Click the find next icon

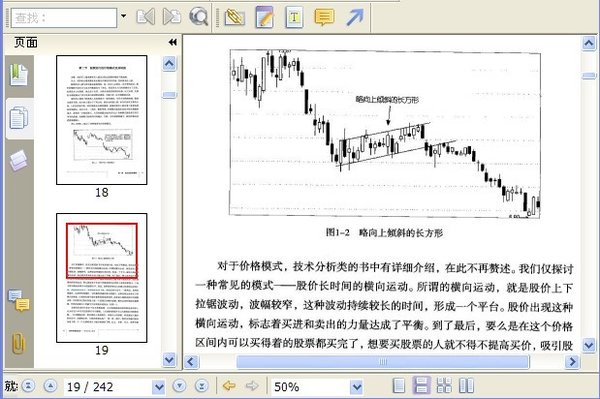pyautogui.click(x=172, y=17)
